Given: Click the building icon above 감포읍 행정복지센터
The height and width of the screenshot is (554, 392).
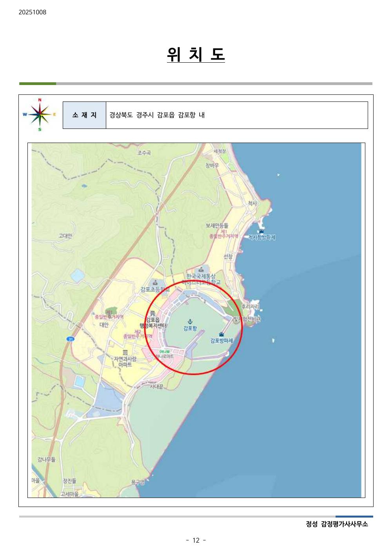Looking at the screenshot, I should point(152,313).
